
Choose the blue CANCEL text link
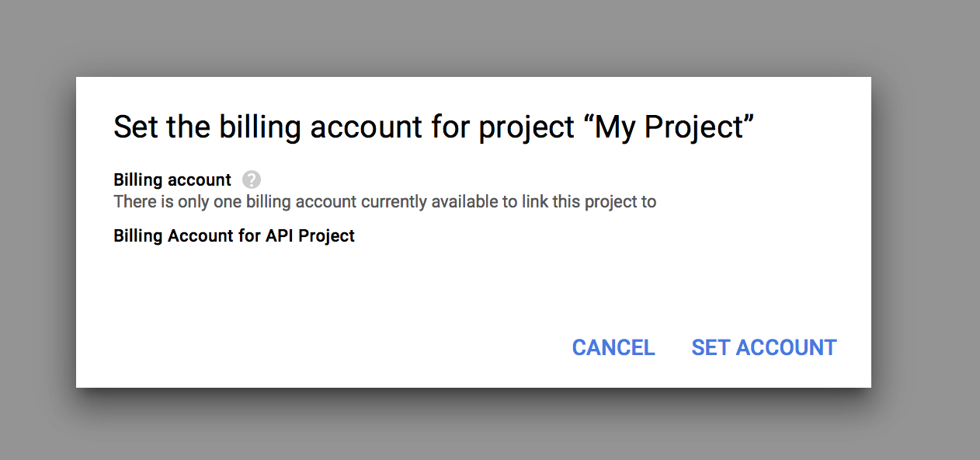point(613,347)
